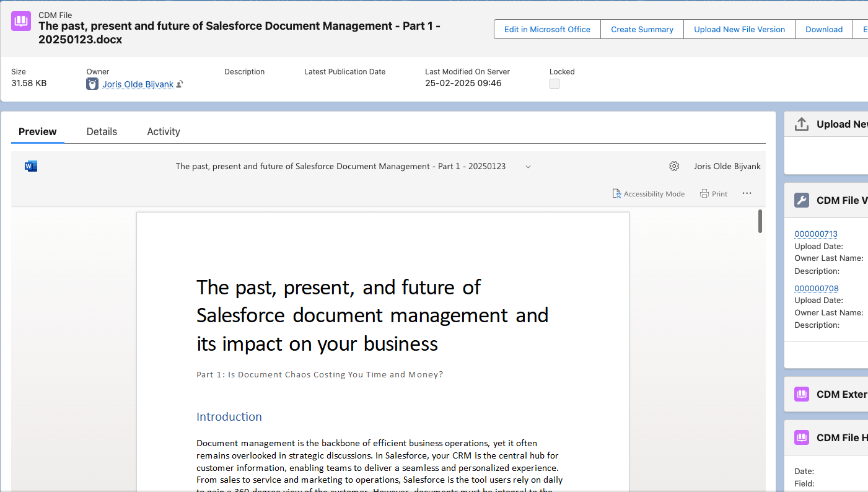The width and height of the screenshot is (868, 492).
Task: Switch to the Activity tab
Action: (x=164, y=131)
